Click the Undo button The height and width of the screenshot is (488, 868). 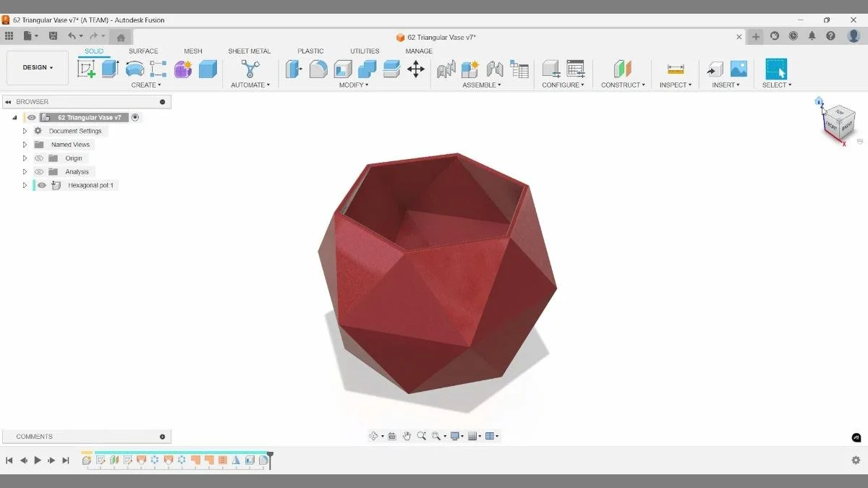click(x=71, y=35)
